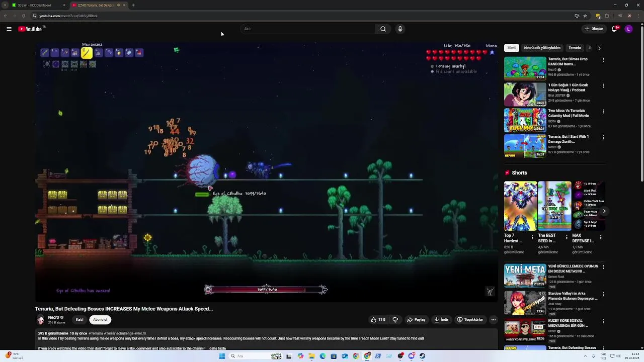Open Necr0 channel avatar

tap(41, 320)
